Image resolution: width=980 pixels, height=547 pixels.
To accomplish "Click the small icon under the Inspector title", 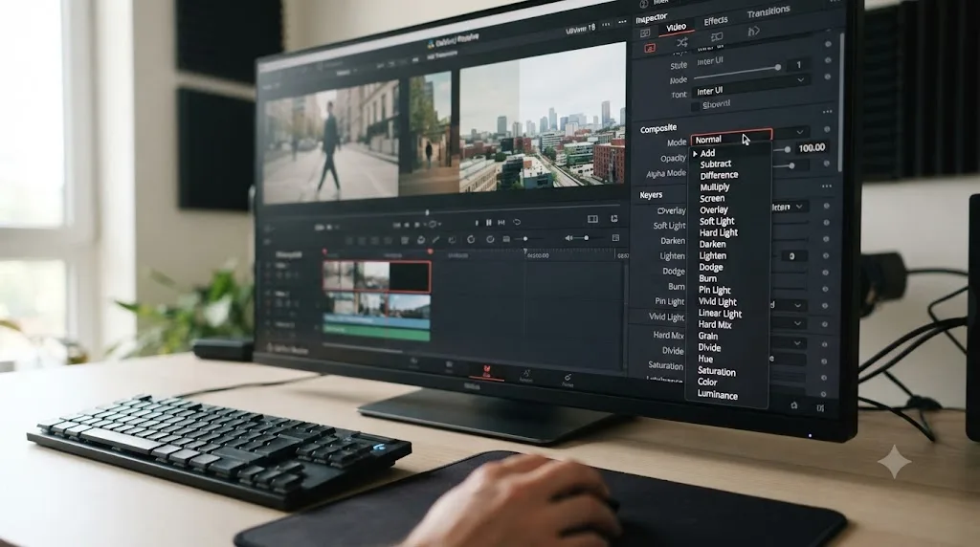I will [646, 33].
